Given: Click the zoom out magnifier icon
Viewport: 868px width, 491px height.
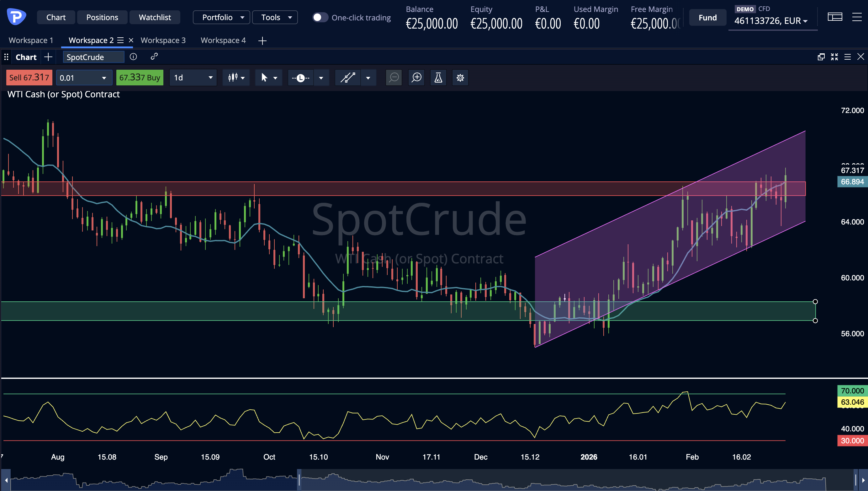Looking at the screenshot, I should click(x=394, y=78).
